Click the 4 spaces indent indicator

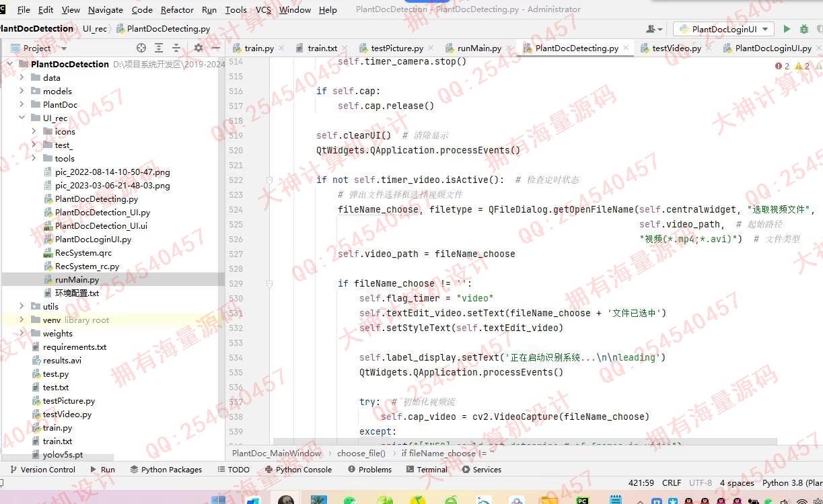(x=737, y=482)
